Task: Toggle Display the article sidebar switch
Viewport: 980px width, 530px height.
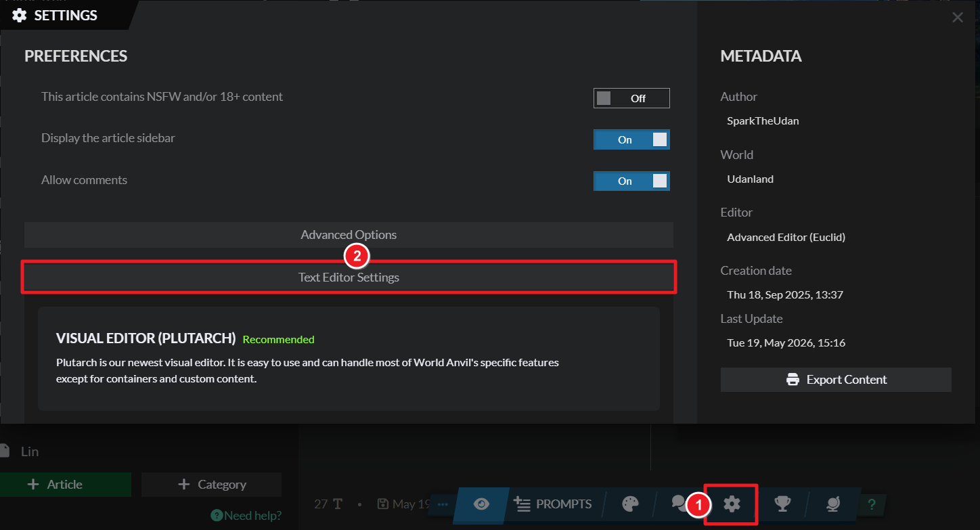Action: click(x=631, y=139)
